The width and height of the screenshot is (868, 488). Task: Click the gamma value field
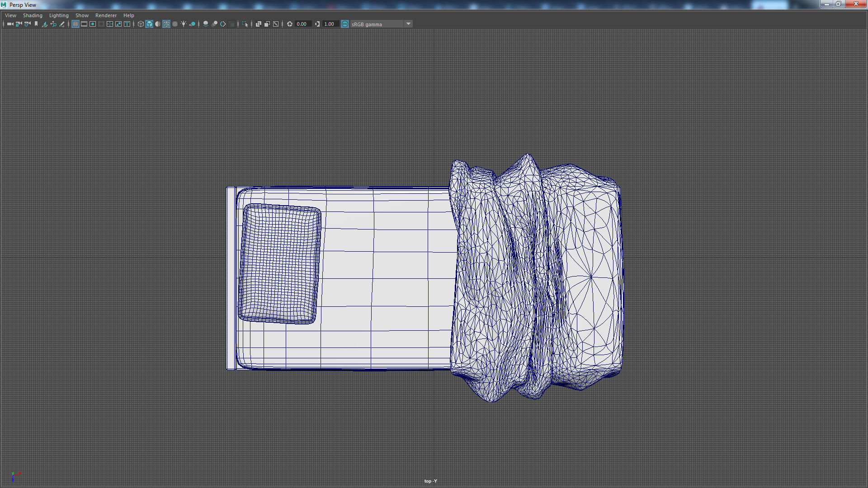tap(330, 24)
